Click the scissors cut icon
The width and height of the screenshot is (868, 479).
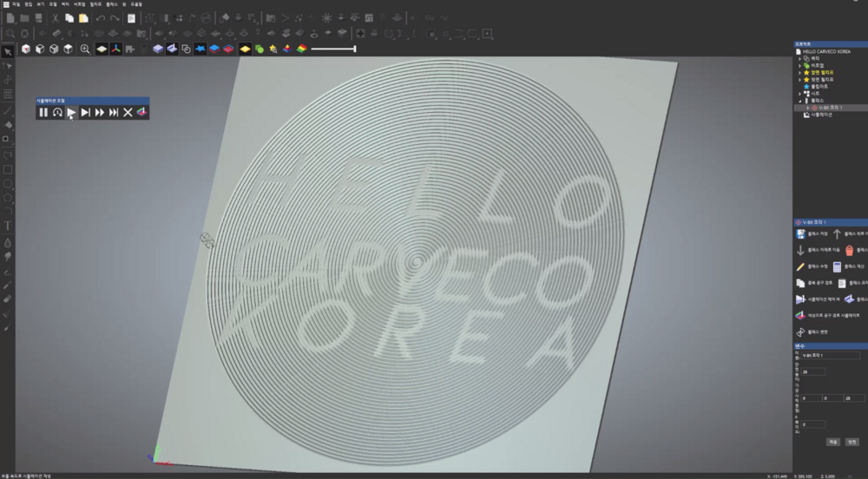click(56, 18)
